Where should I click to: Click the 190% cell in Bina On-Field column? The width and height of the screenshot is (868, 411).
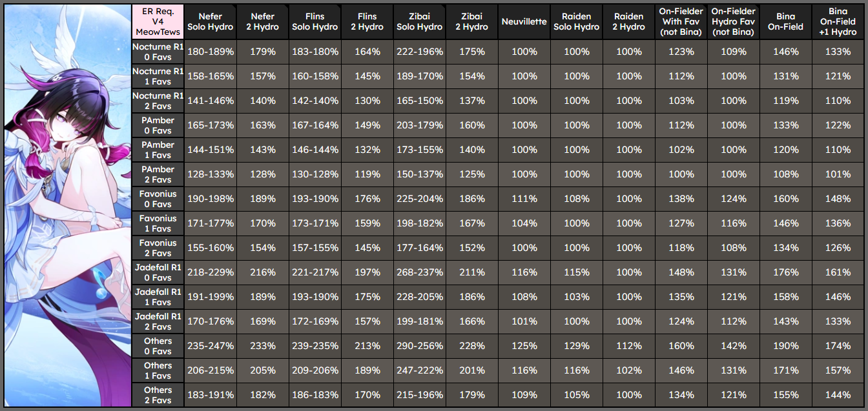point(785,346)
